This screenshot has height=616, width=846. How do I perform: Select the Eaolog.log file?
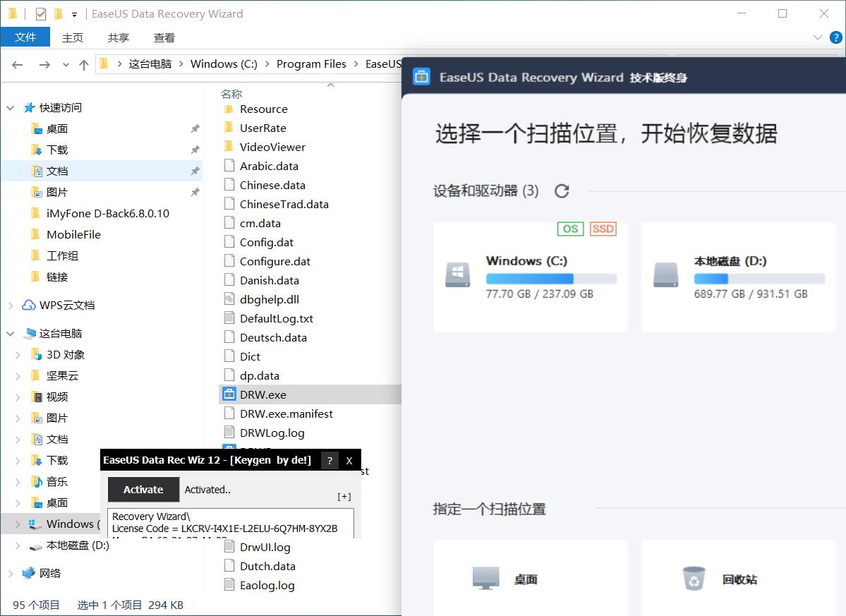pyautogui.click(x=267, y=585)
